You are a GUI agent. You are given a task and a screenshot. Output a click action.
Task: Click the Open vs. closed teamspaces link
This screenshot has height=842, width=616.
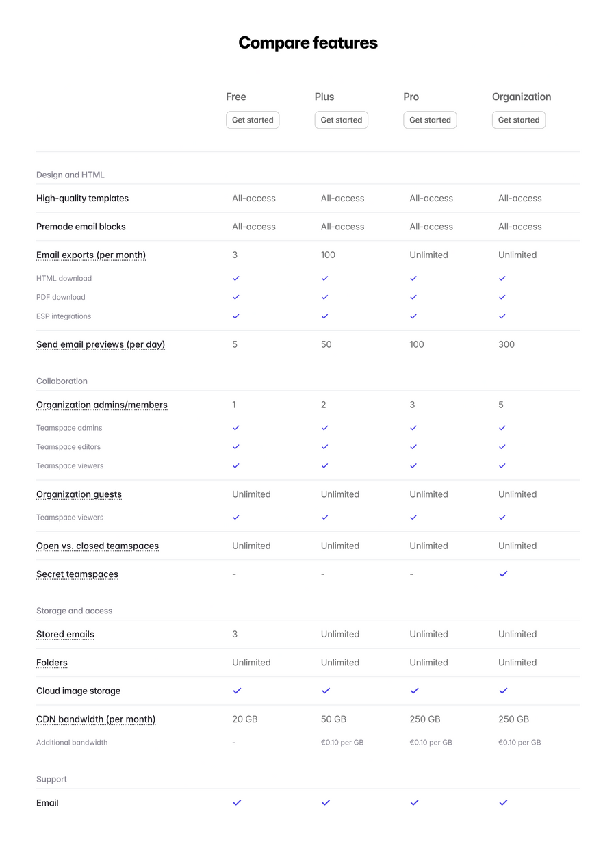[97, 546]
